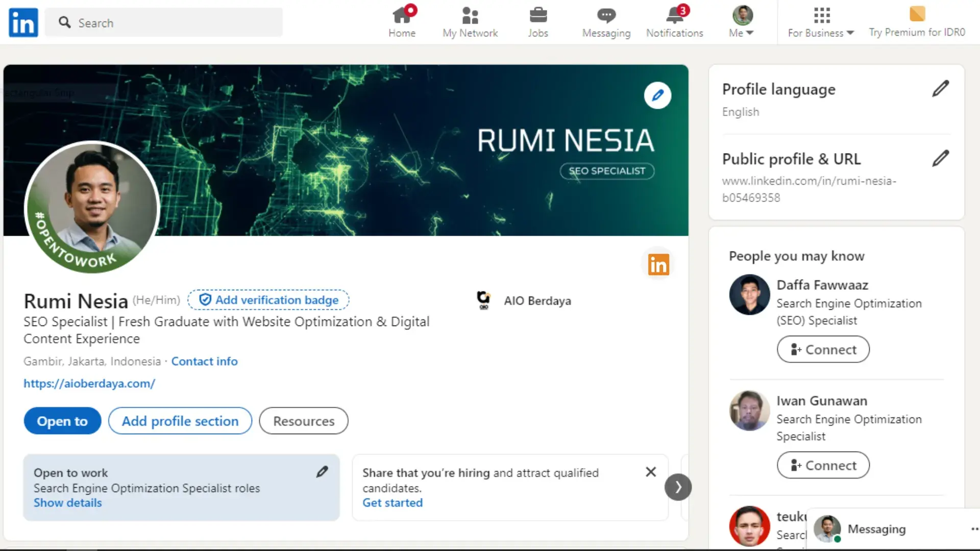The height and width of the screenshot is (551, 980).
Task: Edit the banner image with pencil icon
Action: click(657, 95)
